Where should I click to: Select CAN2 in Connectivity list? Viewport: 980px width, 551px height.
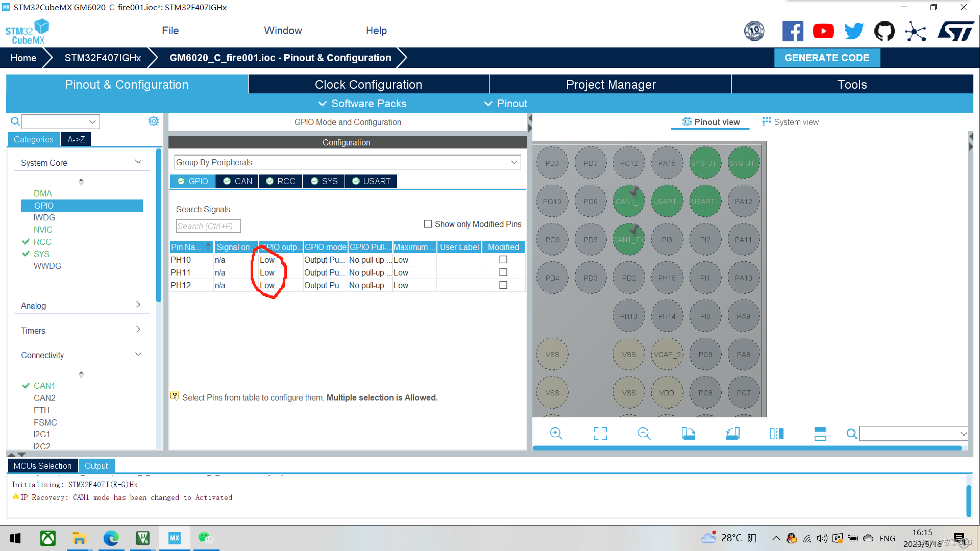(x=44, y=398)
